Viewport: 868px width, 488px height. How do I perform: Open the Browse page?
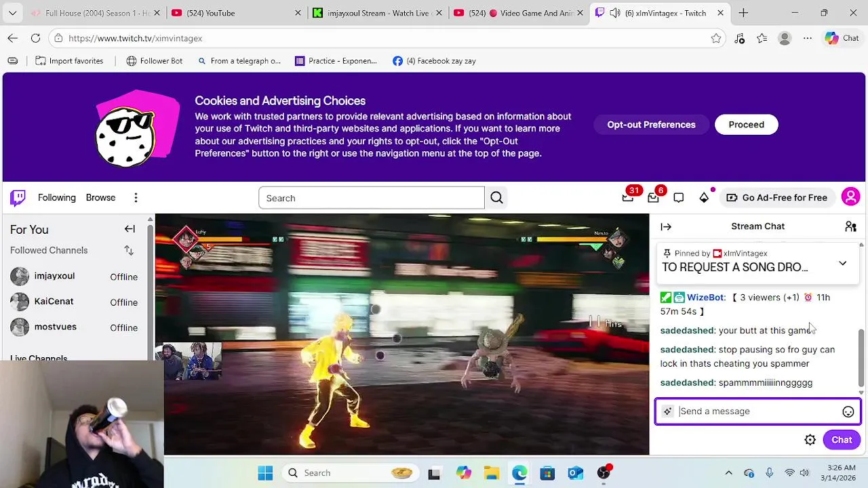point(100,198)
